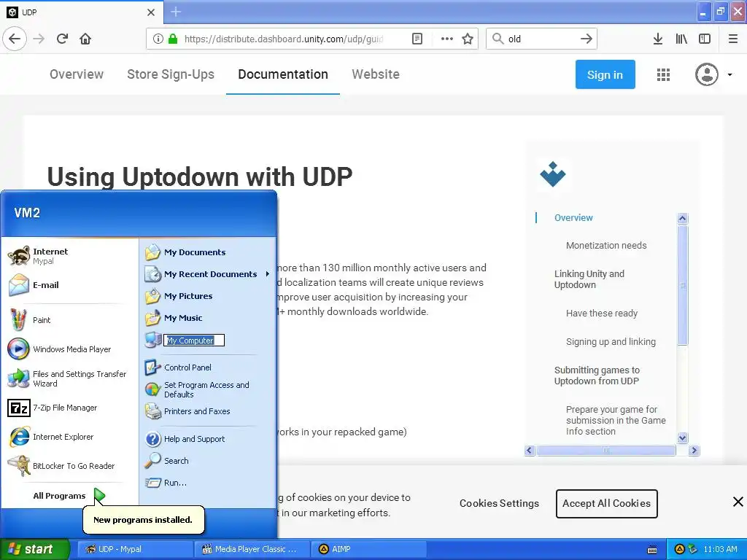Switch to the Overview tab
Viewport: 747px width, 560px height.
pyautogui.click(x=76, y=74)
